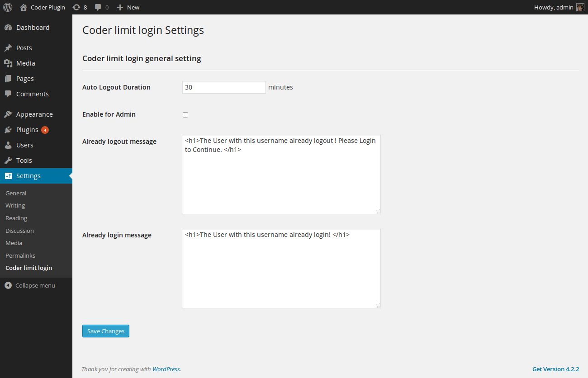Click the logout message textarea resize handle
This screenshot has width=588, height=378.
(378, 212)
